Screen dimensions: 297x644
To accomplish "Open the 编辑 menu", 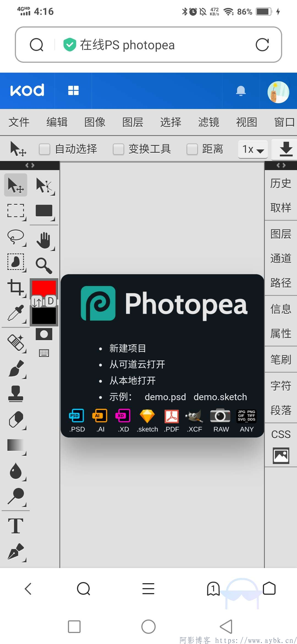I will coord(57,122).
